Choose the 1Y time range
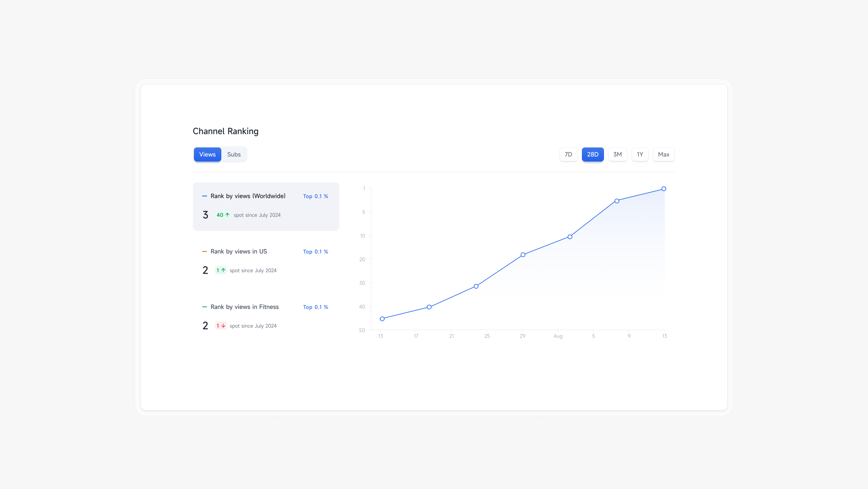This screenshot has height=489, width=868. (640, 155)
